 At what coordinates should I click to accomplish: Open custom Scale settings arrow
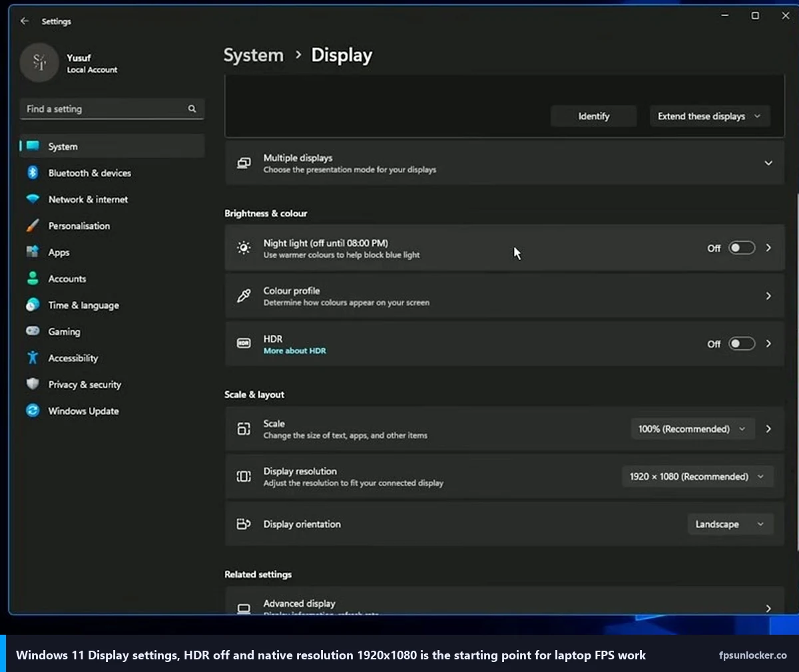pyautogui.click(x=768, y=429)
